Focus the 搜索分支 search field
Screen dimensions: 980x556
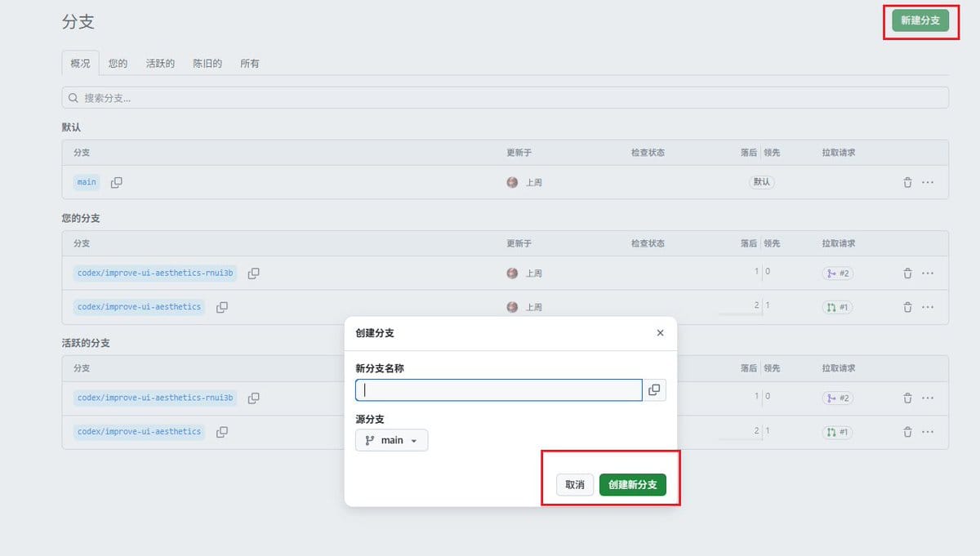pos(506,98)
